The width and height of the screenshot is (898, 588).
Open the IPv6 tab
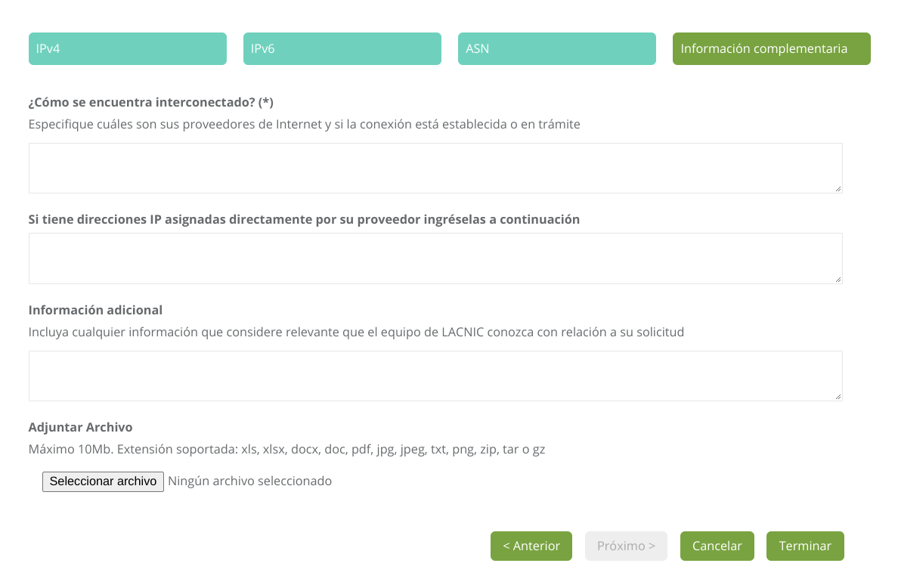coord(342,48)
